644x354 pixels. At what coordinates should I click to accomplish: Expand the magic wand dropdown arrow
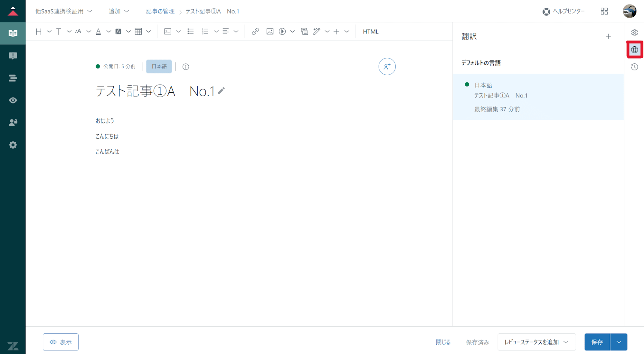pyautogui.click(x=327, y=32)
